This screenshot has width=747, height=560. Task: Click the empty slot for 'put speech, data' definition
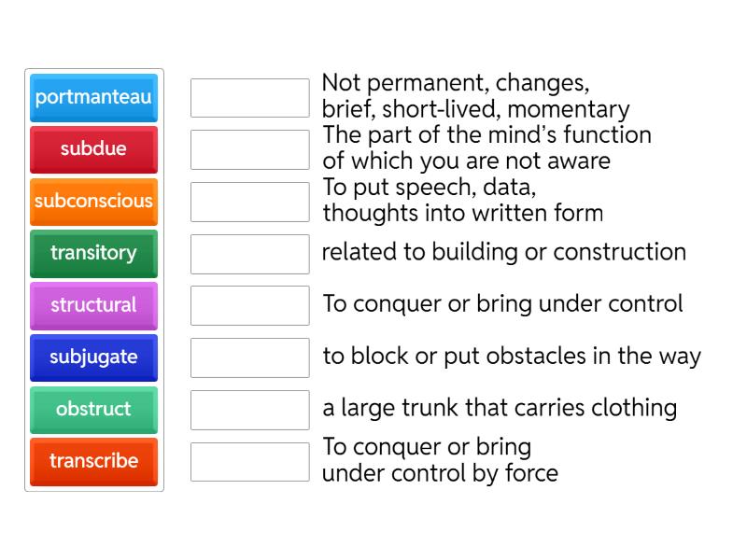tap(249, 202)
